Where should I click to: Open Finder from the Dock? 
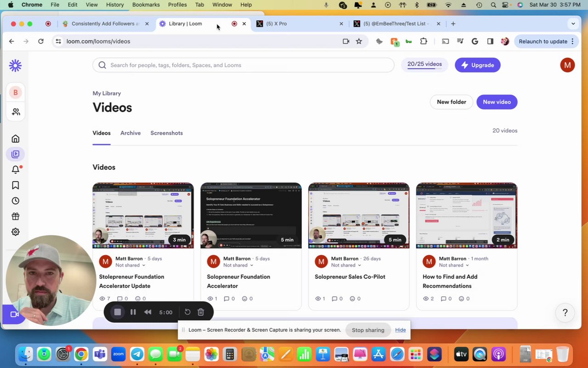(x=25, y=354)
